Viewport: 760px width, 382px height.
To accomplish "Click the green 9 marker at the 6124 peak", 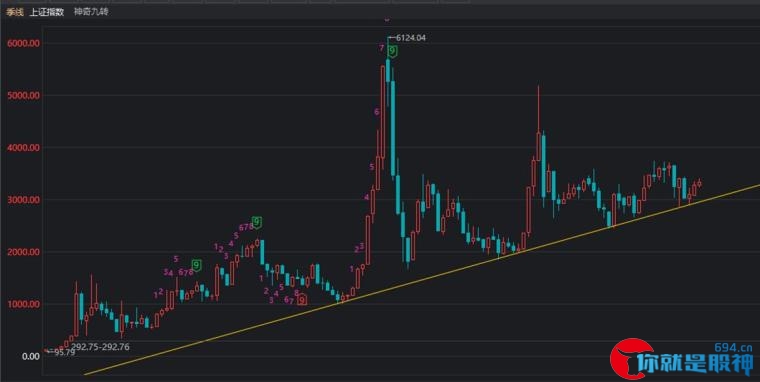I will tap(392, 52).
